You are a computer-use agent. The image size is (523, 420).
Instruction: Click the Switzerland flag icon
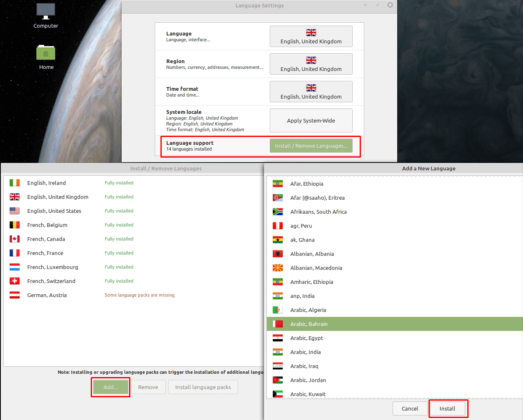pos(15,281)
